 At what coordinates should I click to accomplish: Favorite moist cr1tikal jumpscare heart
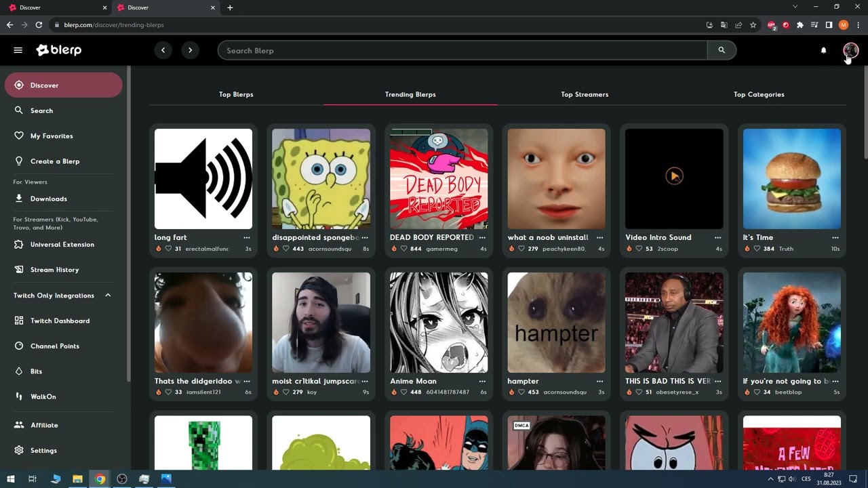tap(286, 392)
